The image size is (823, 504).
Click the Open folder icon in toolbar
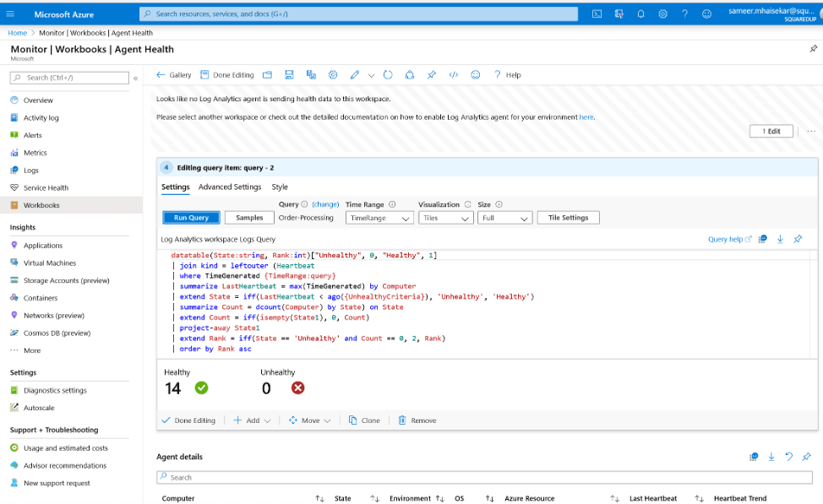pos(267,75)
